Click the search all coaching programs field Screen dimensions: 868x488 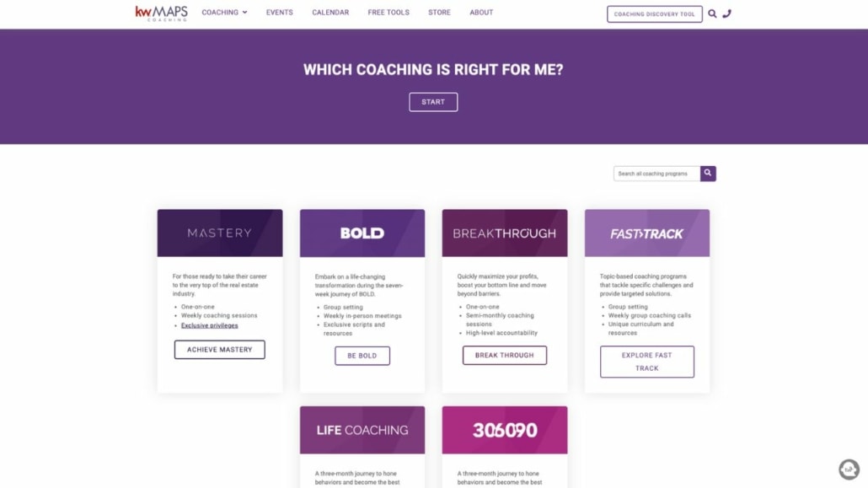pos(655,173)
